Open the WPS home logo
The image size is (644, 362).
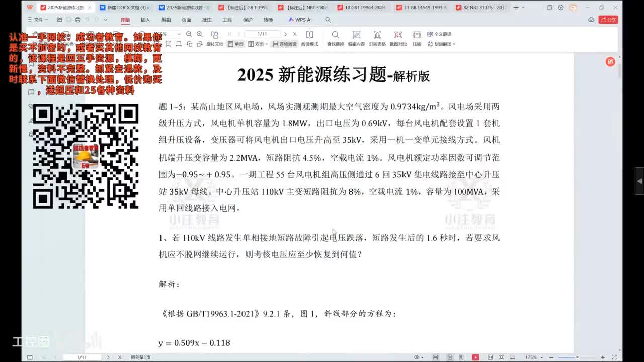coord(29,8)
